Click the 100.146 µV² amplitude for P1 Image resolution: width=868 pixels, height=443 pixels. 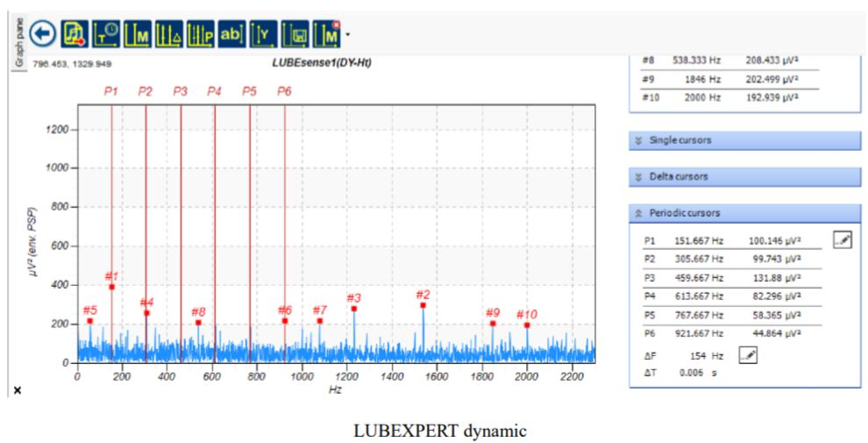[x=774, y=241]
